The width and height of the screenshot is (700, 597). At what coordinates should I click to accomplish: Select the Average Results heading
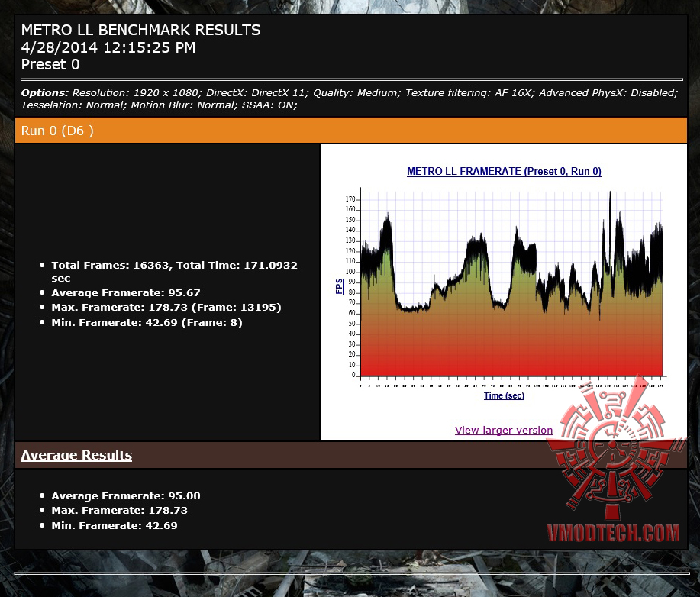pyautogui.click(x=76, y=455)
